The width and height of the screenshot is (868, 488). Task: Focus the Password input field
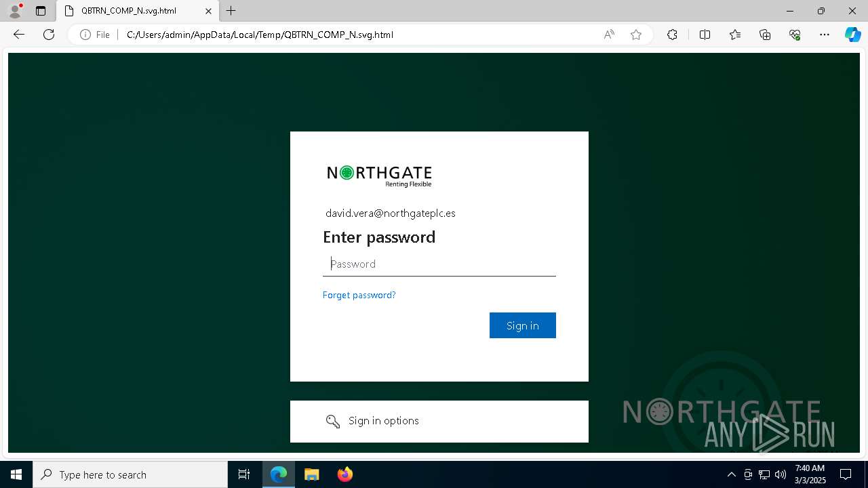pyautogui.click(x=439, y=264)
